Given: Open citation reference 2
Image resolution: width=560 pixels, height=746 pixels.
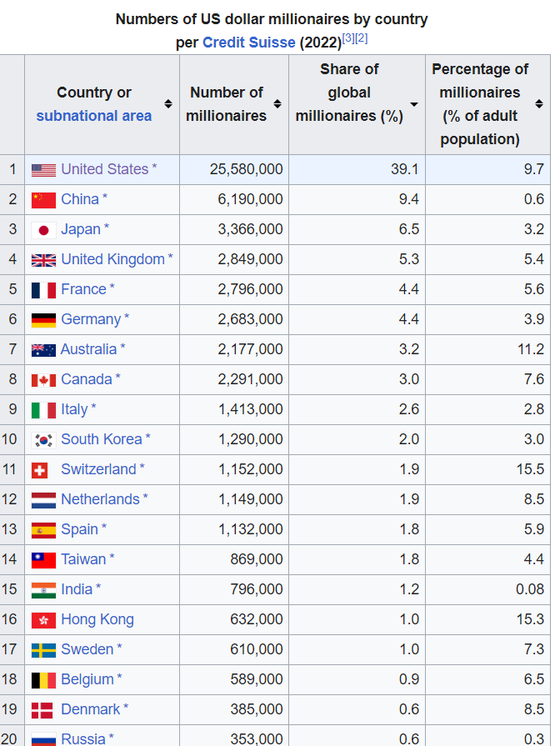Looking at the screenshot, I should pyautogui.click(x=362, y=38).
